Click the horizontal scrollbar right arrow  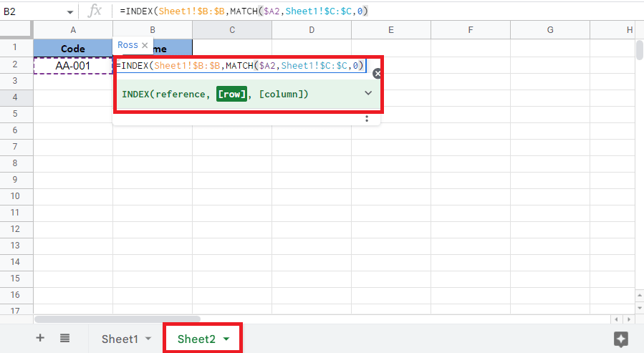(626, 319)
